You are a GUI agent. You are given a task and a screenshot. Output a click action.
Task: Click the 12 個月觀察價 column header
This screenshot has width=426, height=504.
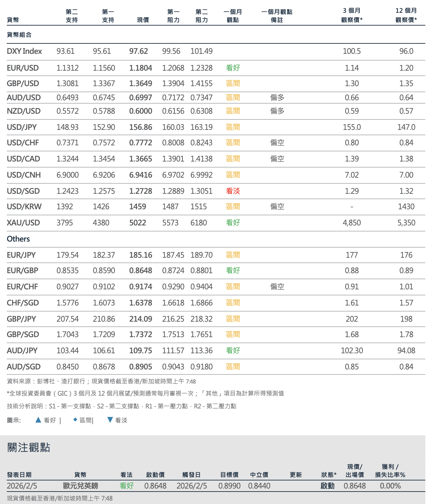[x=406, y=15]
